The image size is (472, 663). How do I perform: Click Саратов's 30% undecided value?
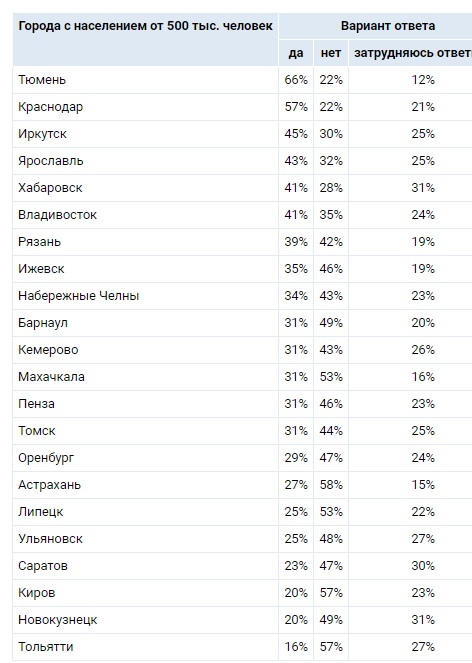[x=423, y=566]
